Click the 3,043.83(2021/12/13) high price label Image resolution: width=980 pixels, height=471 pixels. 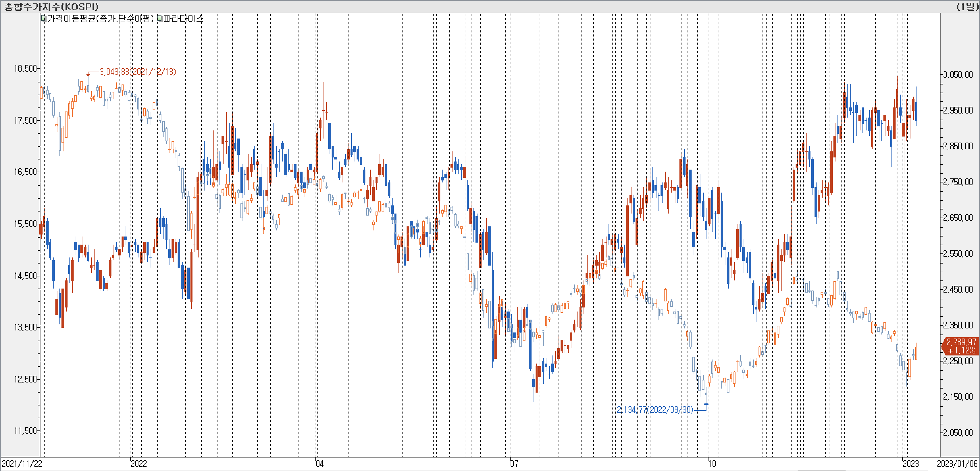coord(137,72)
